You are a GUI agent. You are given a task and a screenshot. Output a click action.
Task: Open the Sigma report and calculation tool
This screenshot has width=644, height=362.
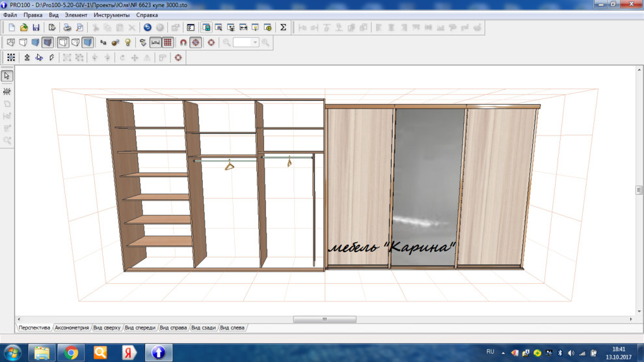(283, 27)
